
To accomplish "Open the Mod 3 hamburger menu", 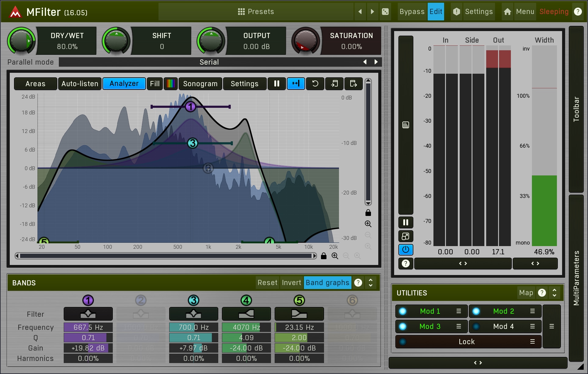I will (x=459, y=326).
